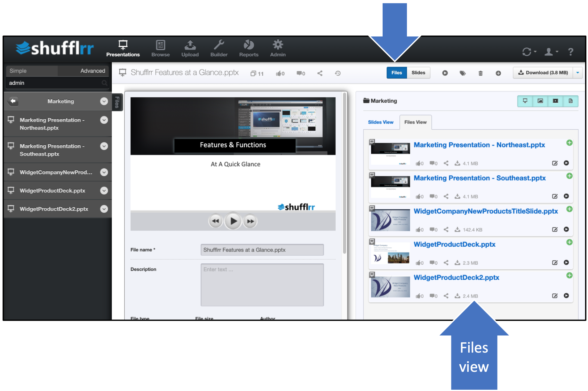Filter Marketing folder by presentations icon

coord(525,101)
